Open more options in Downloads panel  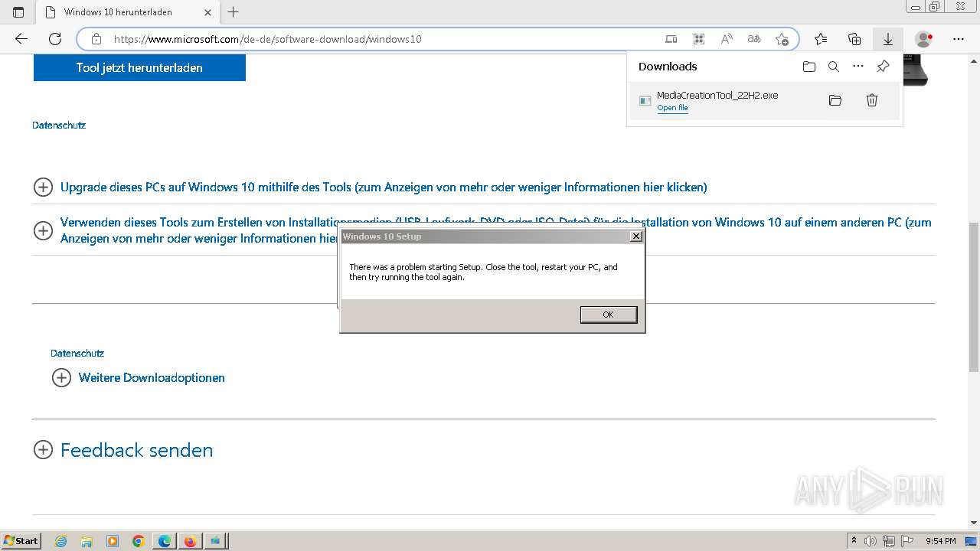coord(858,67)
